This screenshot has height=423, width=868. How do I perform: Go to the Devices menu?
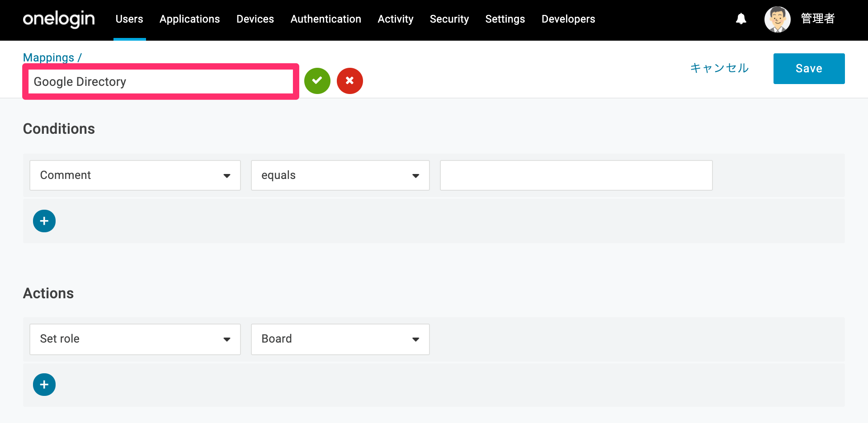tap(255, 19)
